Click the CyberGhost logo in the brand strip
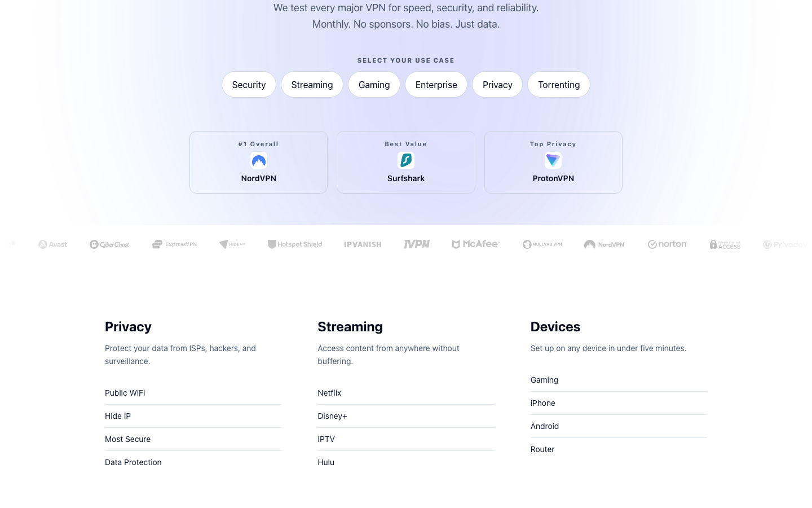 (109, 244)
